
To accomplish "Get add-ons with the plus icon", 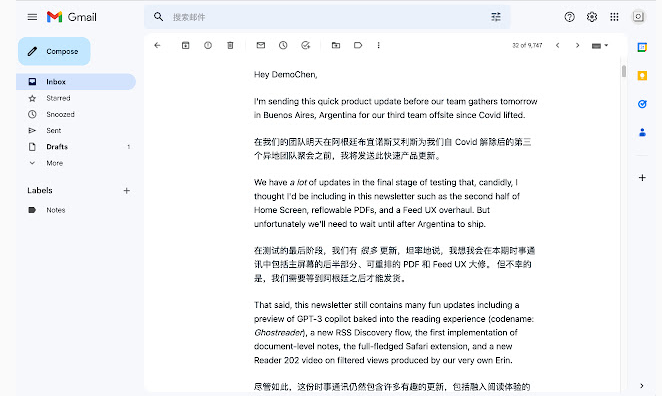I will pos(642,178).
